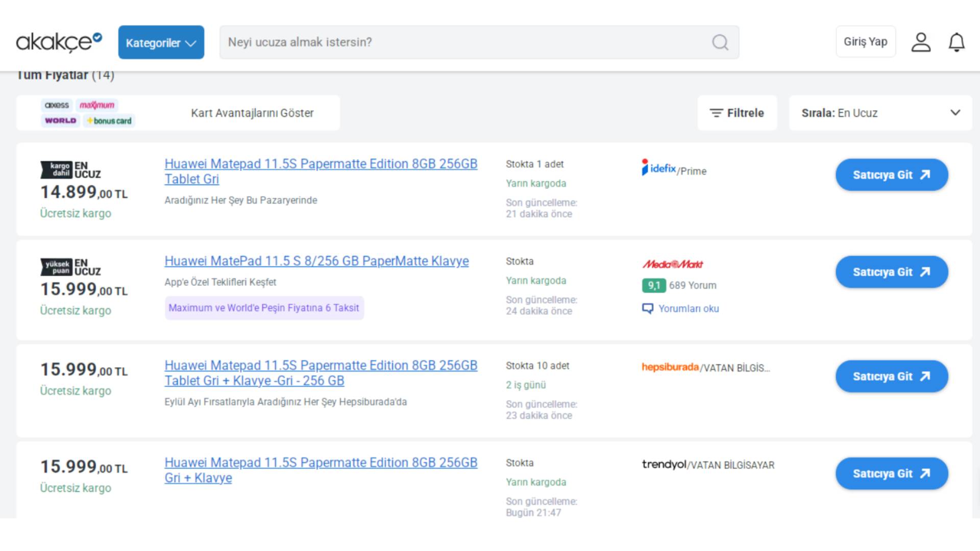The height and width of the screenshot is (551, 980).
Task: Expand the Sırala: En Ucuz dropdown
Action: click(880, 113)
